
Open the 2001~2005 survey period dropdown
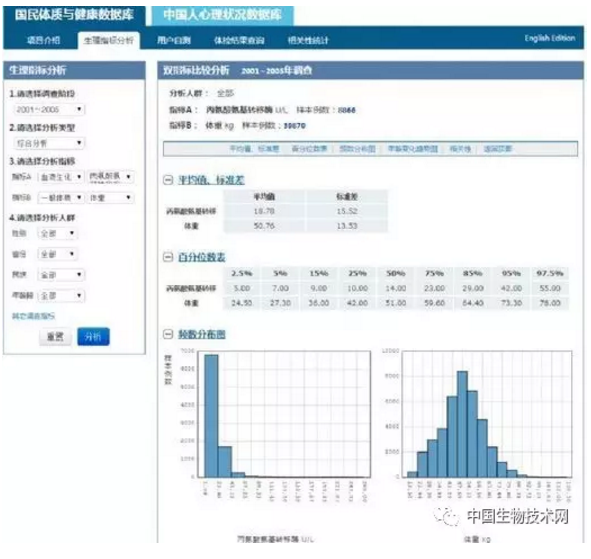tap(49, 110)
